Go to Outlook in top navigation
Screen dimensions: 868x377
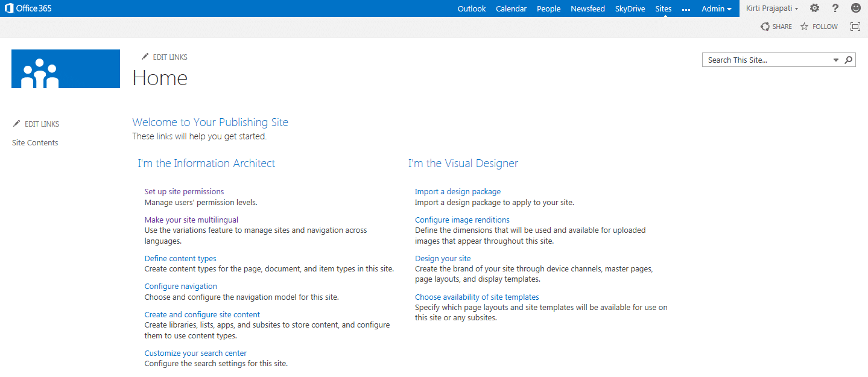point(472,8)
